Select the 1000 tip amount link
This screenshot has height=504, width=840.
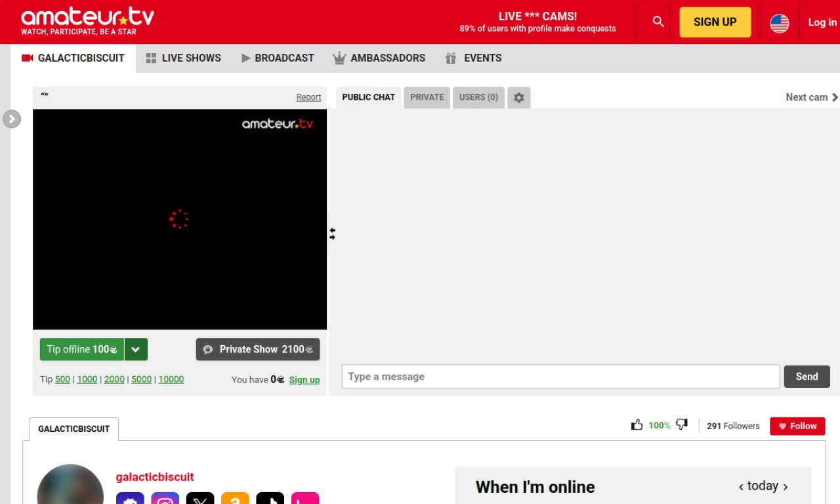point(87,379)
